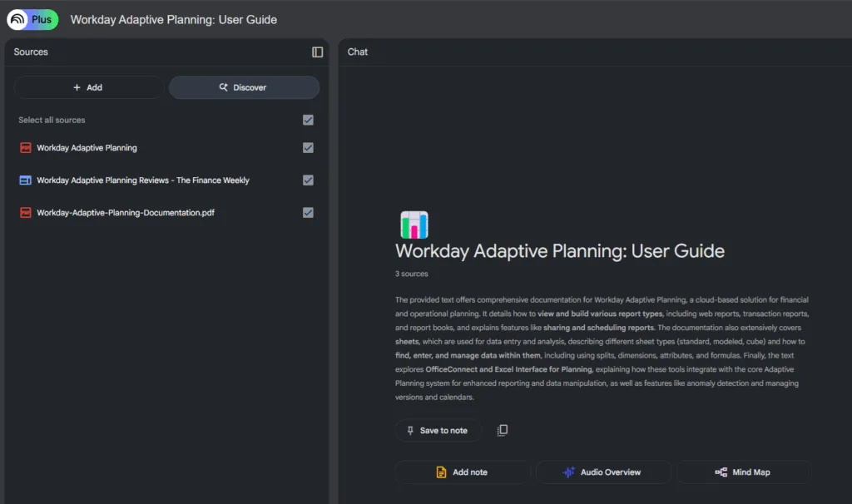Click the Add note button
Viewport: 852px width, 504px height.
tap(462, 472)
